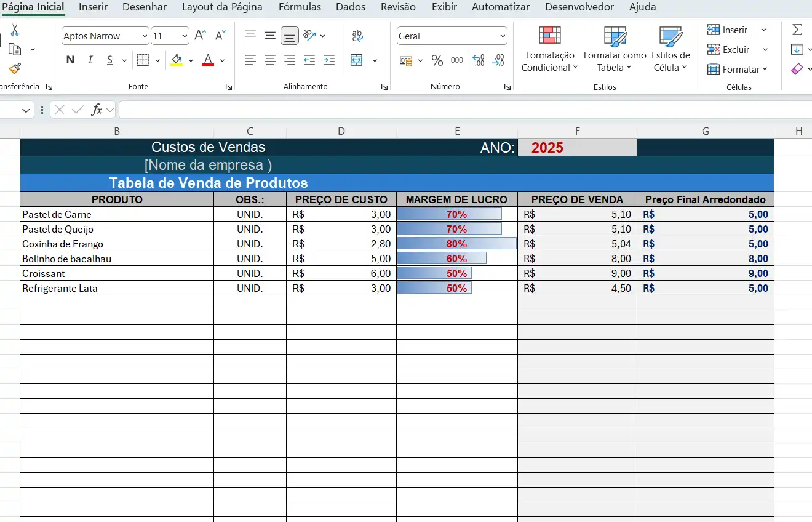Screen dimensions: 812x522
Task: Click the merge and center icon
Action: [357, 60]
